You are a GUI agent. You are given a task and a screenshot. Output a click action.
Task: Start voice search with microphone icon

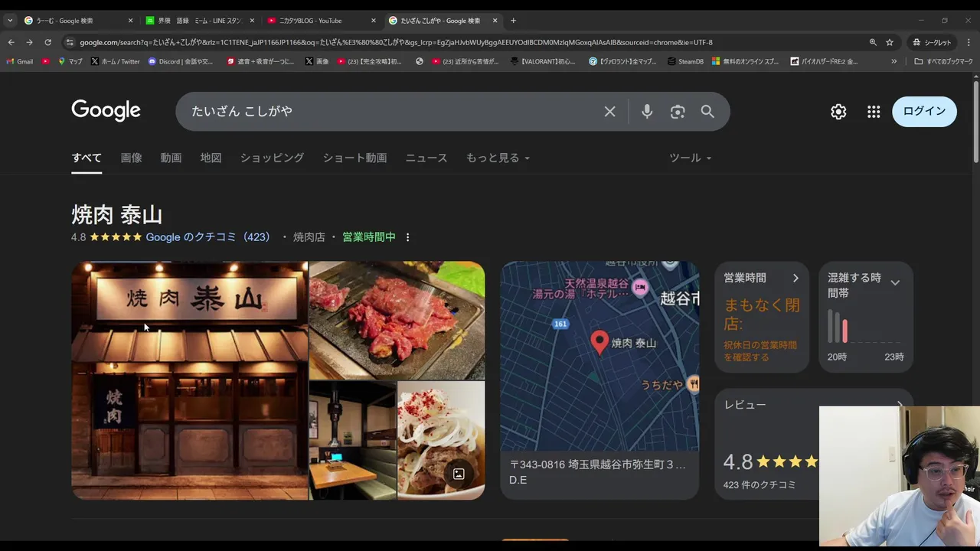pos(647,112)
